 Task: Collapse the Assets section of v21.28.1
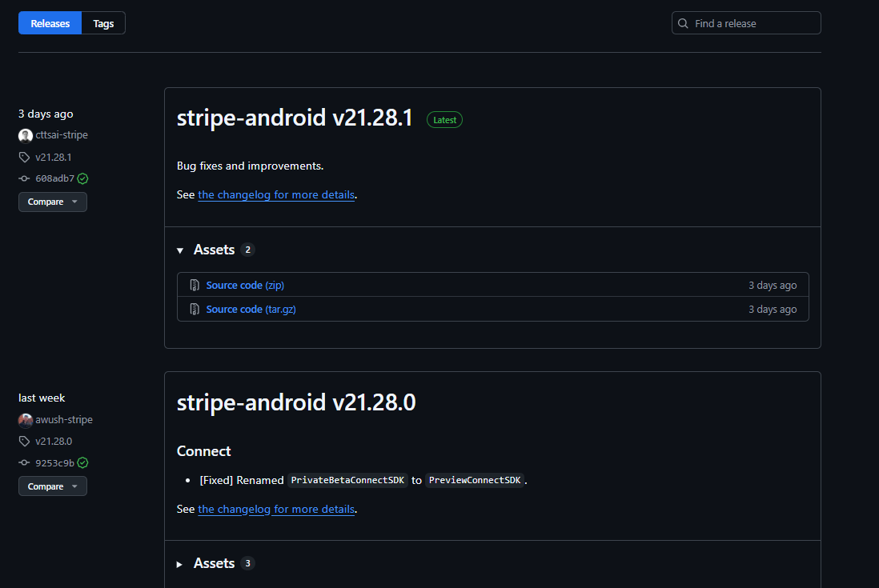pos(180,250)
